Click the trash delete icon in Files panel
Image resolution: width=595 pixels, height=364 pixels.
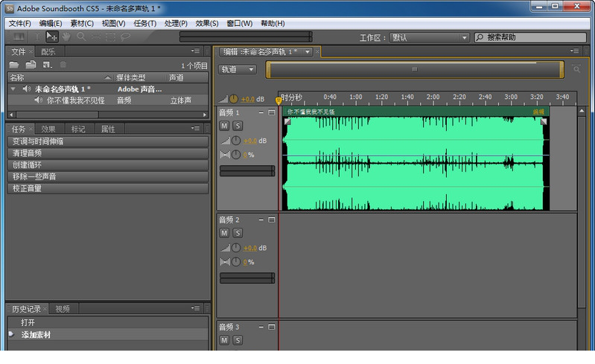pos(63,65)
